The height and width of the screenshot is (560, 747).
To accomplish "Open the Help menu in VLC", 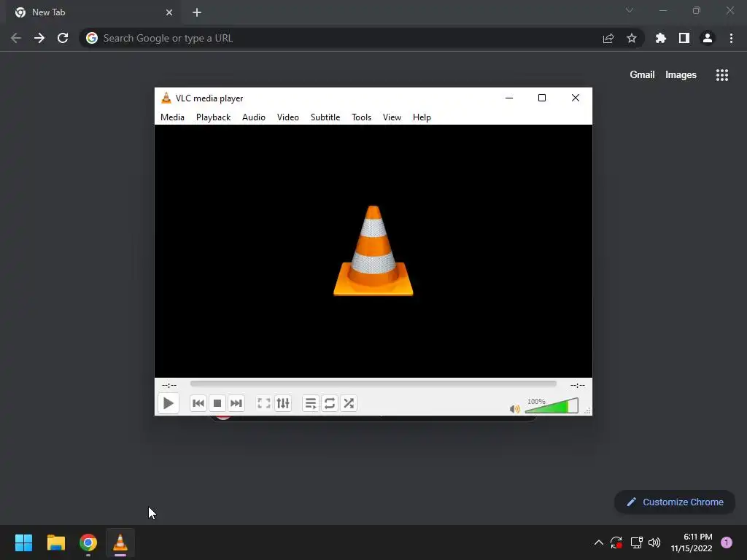I will pyautogui.click(x=422, y=117).
